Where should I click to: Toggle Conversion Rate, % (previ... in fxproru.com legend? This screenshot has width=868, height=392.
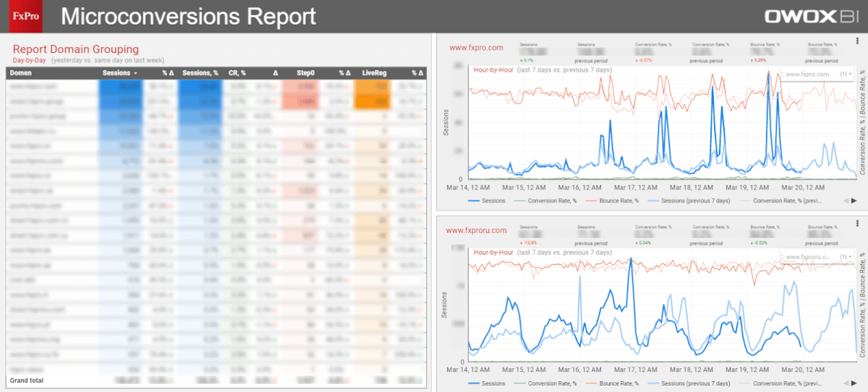click(x=782, y=383)
